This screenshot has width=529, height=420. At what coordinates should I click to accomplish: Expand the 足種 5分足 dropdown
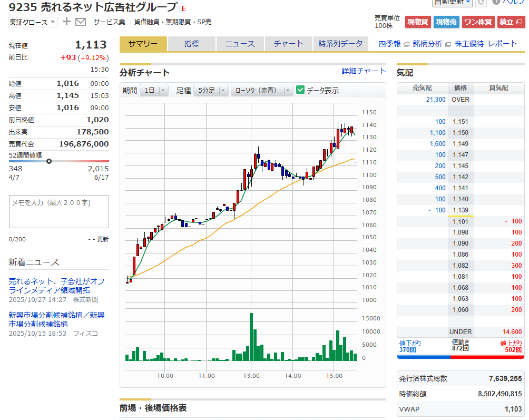tap(211, 91)
